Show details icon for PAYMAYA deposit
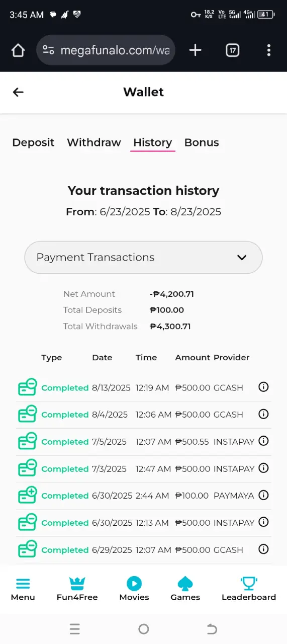This screenshot has width=287, height=644. coord(263,495)
